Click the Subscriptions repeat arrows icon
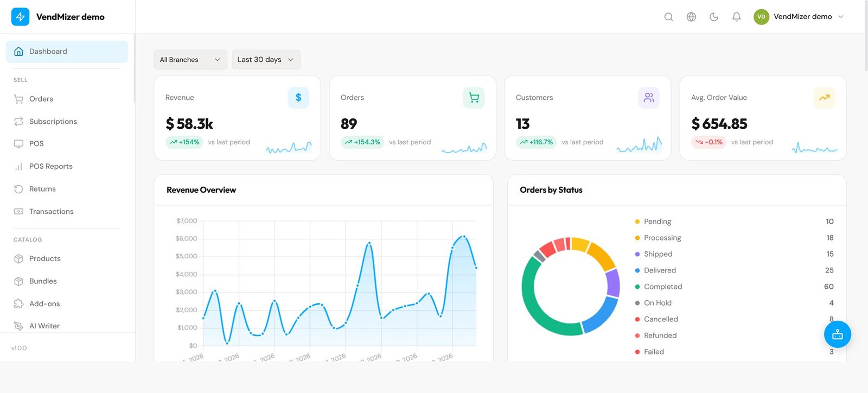 tap(18, 122)
